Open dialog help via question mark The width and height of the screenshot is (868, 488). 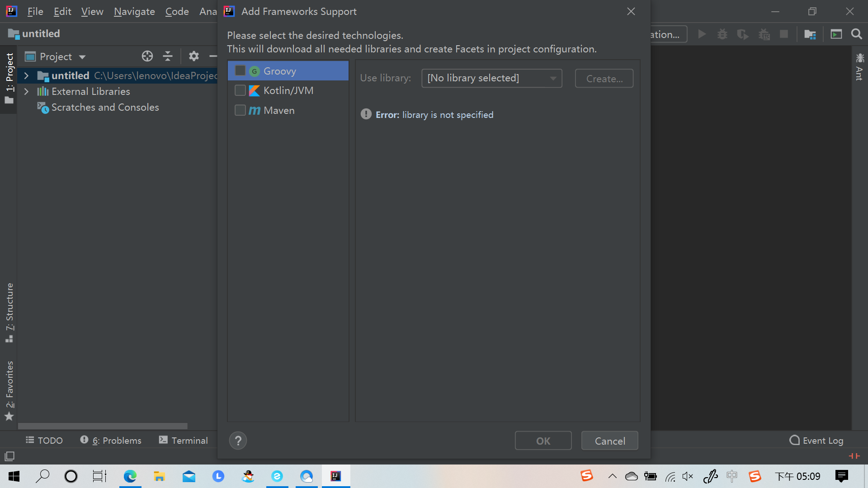[238, 440]
